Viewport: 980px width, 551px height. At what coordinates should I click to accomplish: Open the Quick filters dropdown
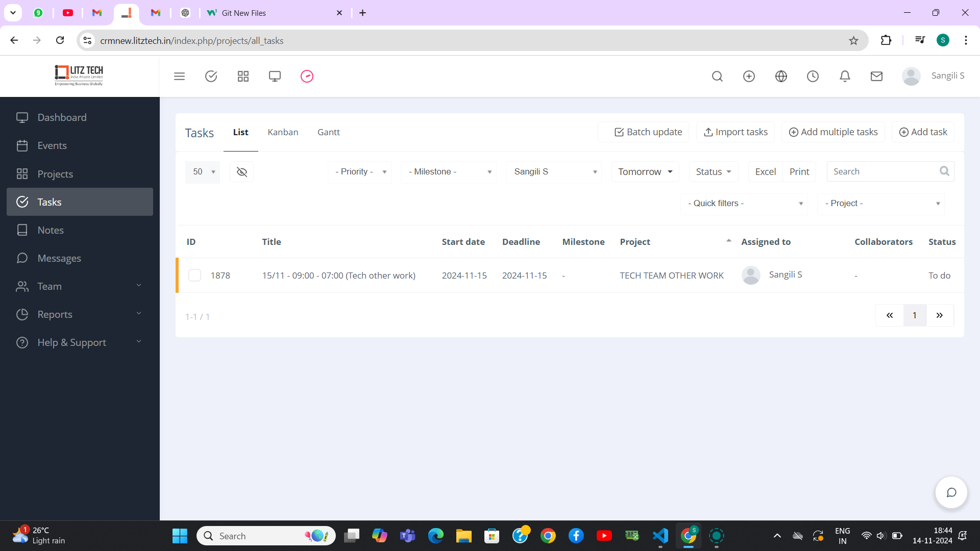(744, 204)
